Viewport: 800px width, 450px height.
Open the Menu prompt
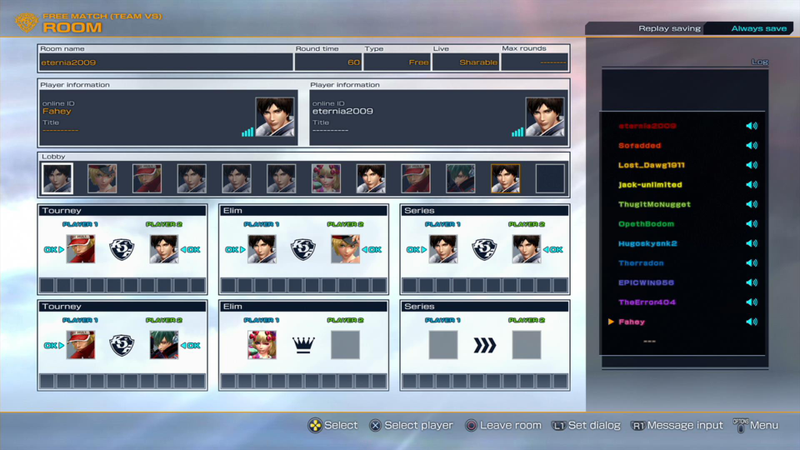coord(756,425)
